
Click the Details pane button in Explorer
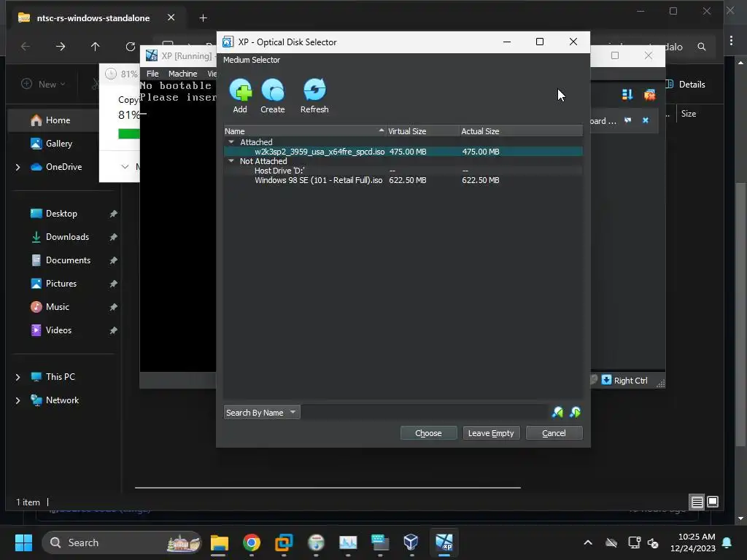coord(685,85)
